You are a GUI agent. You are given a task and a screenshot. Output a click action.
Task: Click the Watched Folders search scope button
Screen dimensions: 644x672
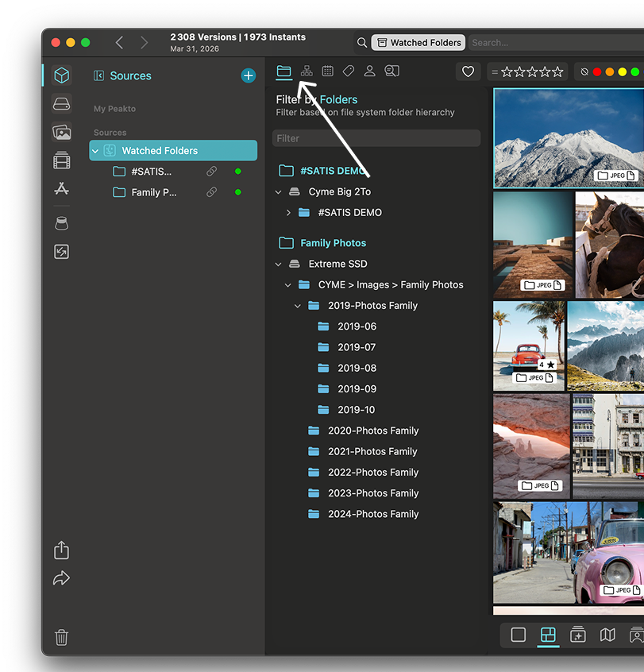(418, 43)
